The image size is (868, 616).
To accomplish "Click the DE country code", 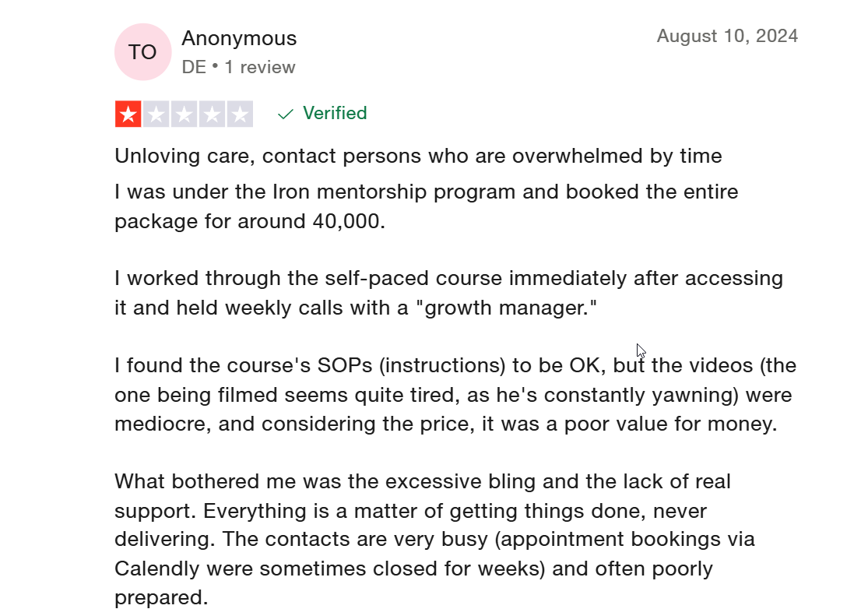I will [x=194, y=68].
